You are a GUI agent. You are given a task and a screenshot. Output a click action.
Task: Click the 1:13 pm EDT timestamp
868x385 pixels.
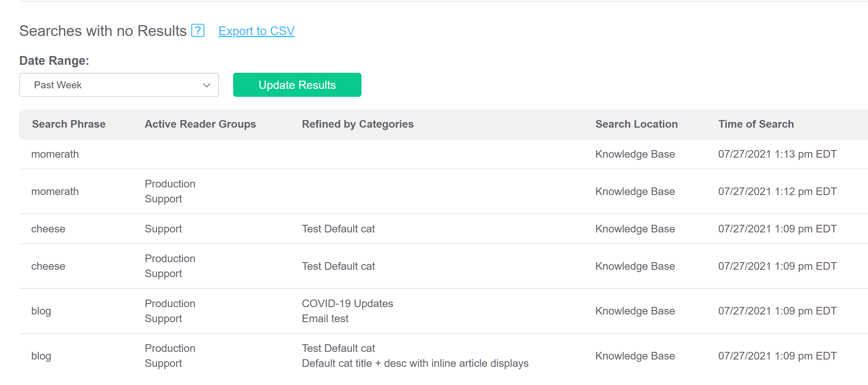pos(777,154)
